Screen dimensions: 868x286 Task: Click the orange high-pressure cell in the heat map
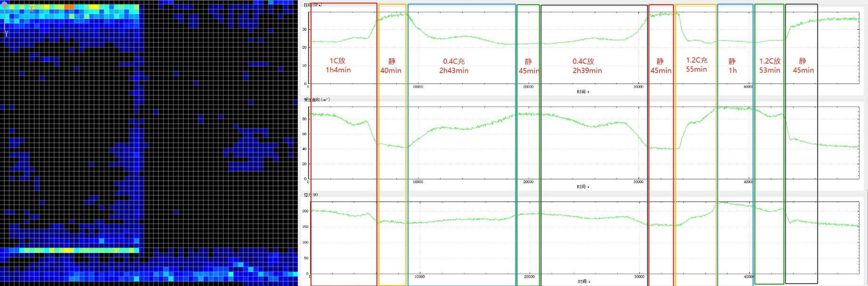click(69, 7)
